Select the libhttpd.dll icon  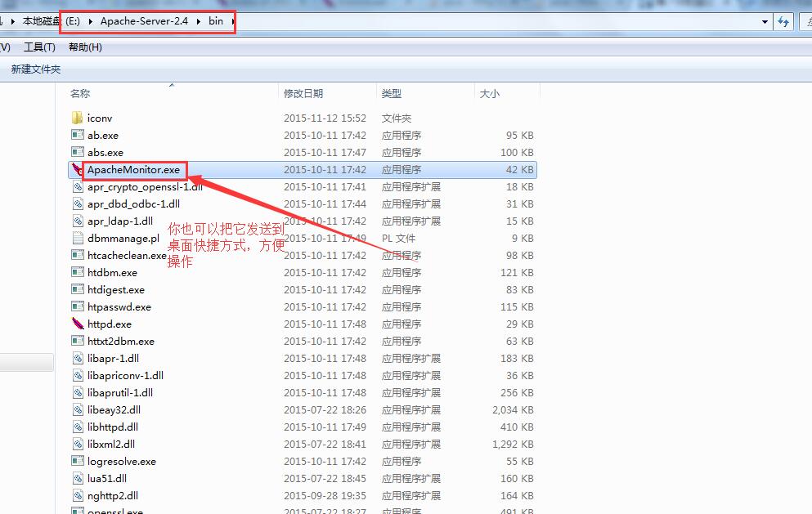tap(78, 427)
